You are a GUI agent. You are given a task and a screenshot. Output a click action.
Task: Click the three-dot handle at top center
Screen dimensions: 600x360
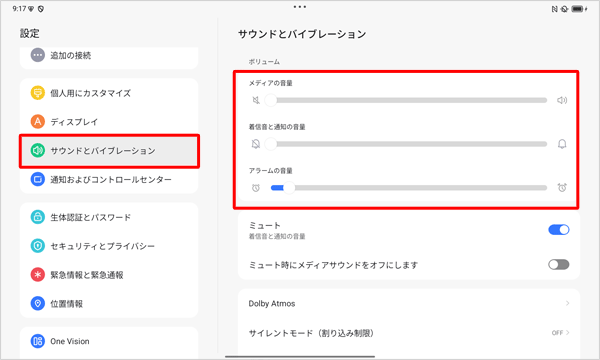300,7
